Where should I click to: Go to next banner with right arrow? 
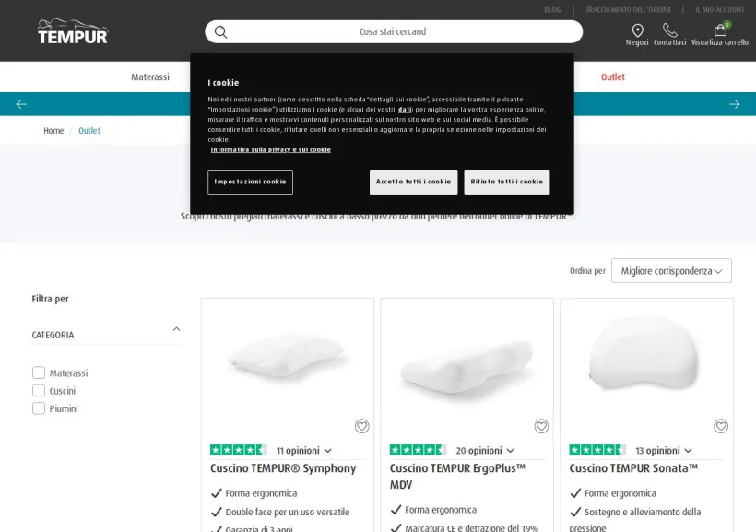point(734,104)
